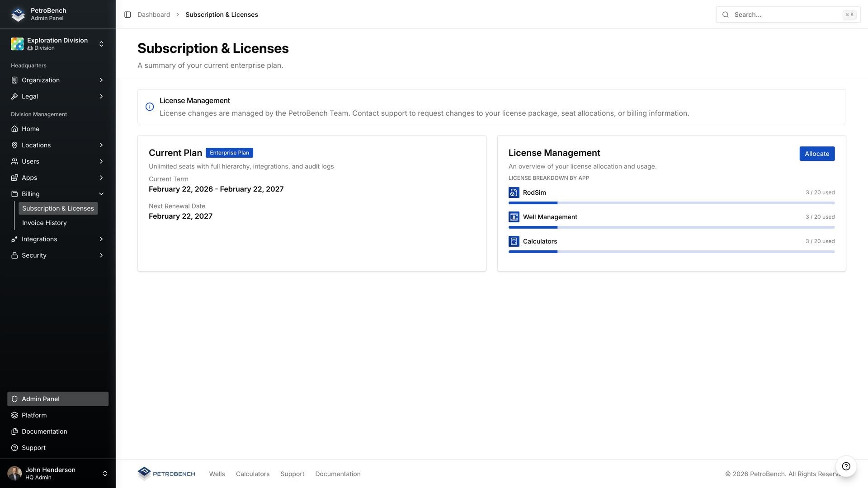The height and width of the screenshot is (488, 868).
Task: Open the floating help question mark button
Action: pos(846,466)
